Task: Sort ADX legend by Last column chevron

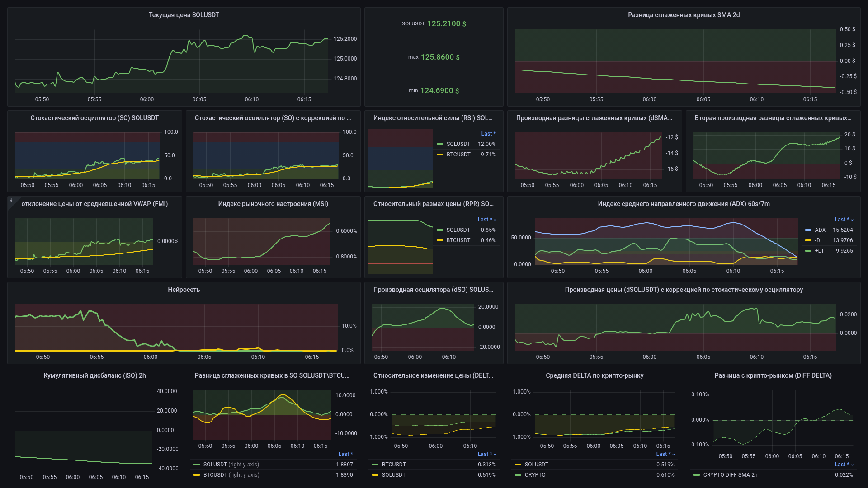Action: click(x=852, y=220)
